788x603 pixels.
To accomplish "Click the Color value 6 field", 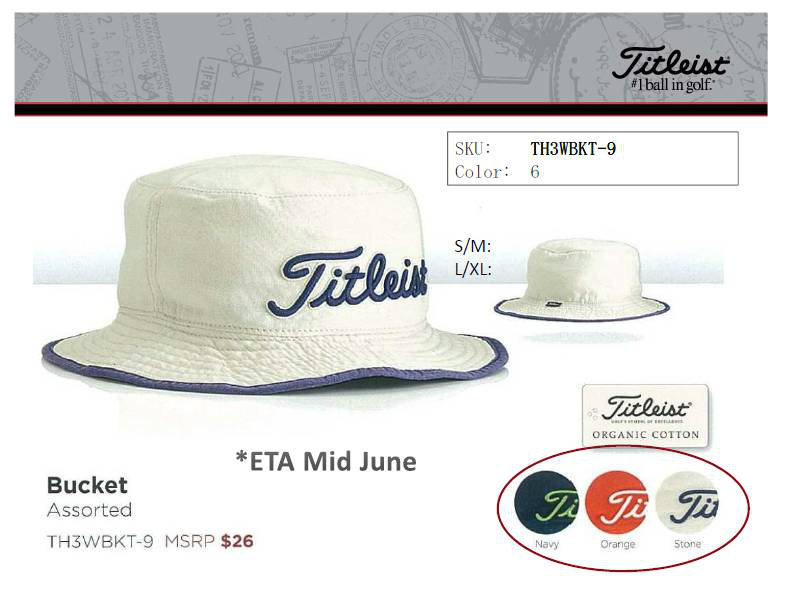I will click(x=535, y=172).
